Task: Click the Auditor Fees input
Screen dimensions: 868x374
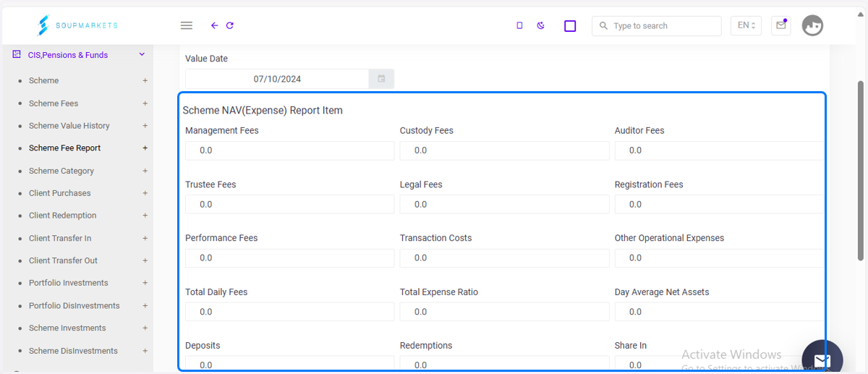Action: [718, 150]
